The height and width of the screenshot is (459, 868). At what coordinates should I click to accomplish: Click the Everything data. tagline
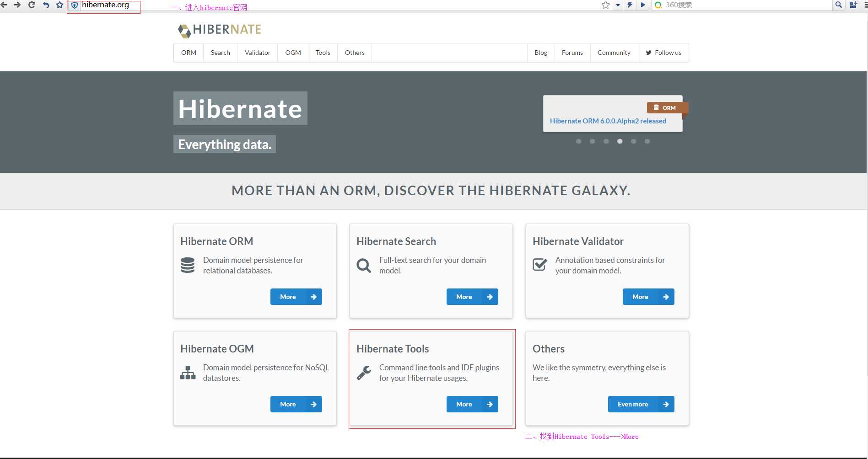(x=225, y=144)
